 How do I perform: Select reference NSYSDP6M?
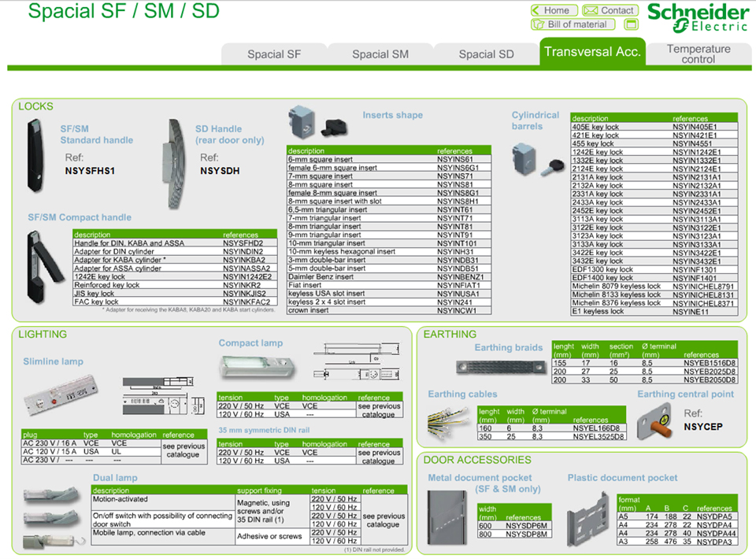tap(527, 526)
